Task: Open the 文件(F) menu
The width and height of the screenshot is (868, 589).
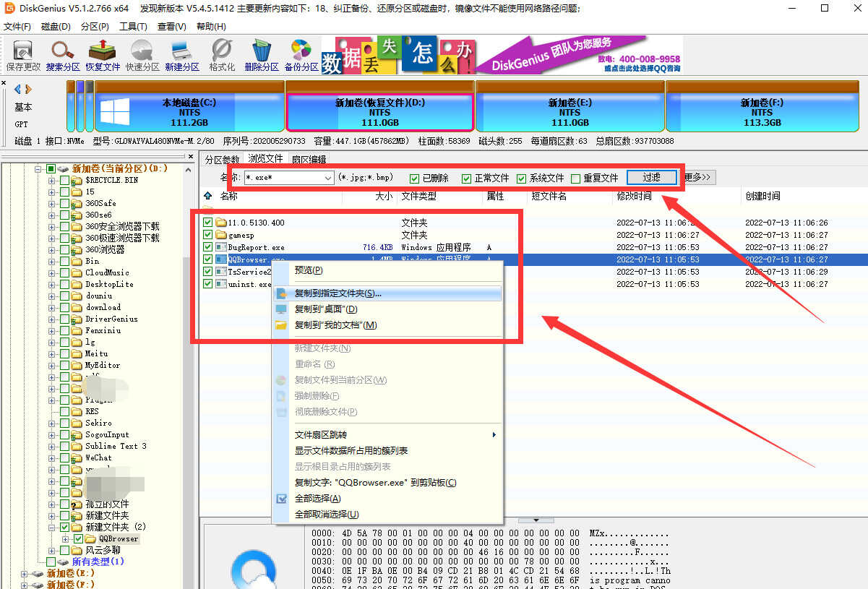Action: [x=17, y=27]
